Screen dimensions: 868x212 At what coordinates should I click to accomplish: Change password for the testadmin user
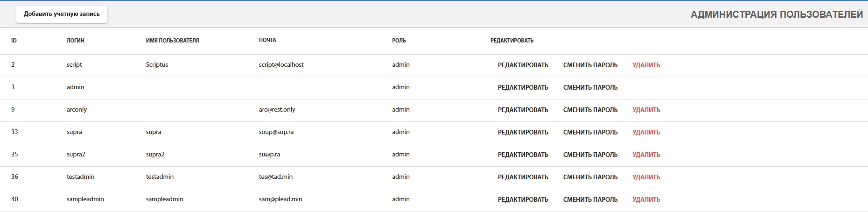[x=590, y=177]
